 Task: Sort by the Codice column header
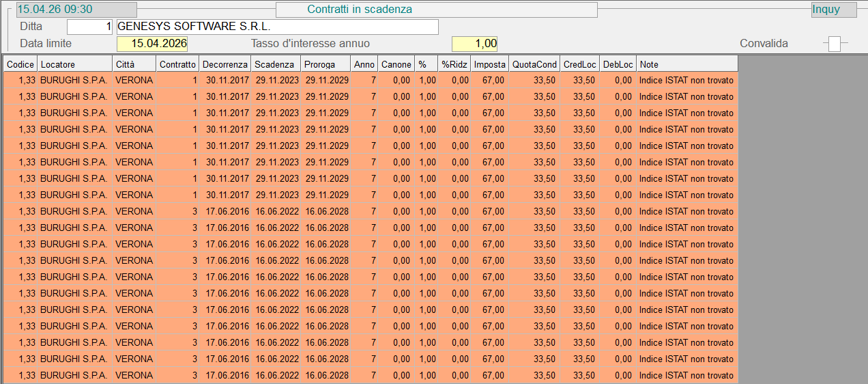20,64
